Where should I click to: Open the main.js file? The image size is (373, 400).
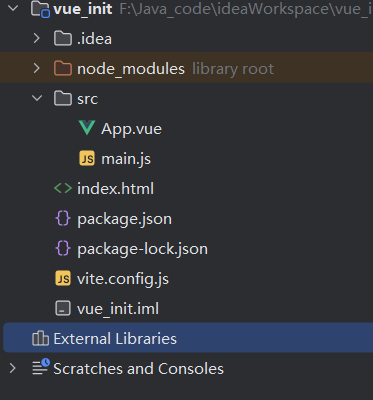tap(126, 159)
